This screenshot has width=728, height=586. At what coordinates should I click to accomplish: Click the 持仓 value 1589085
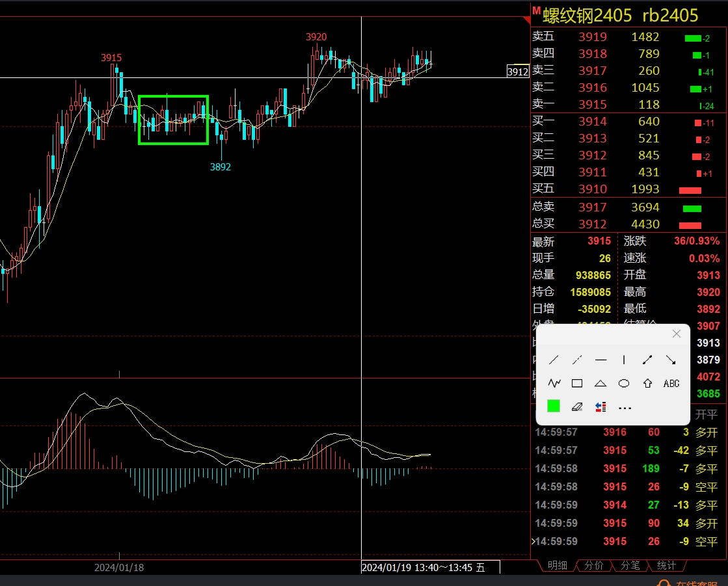pyautogui.click(x=591, y=292)
